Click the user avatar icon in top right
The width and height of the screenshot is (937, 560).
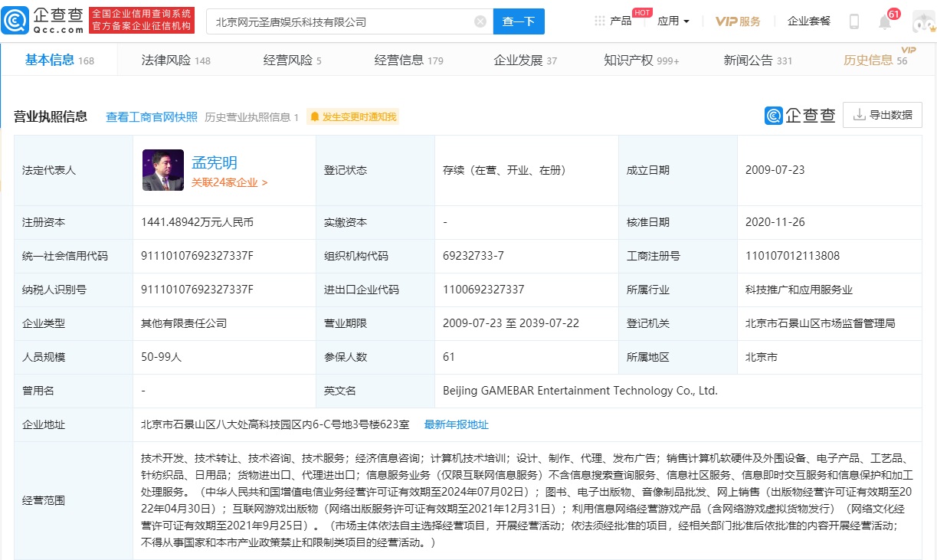(x=922, y=21)
